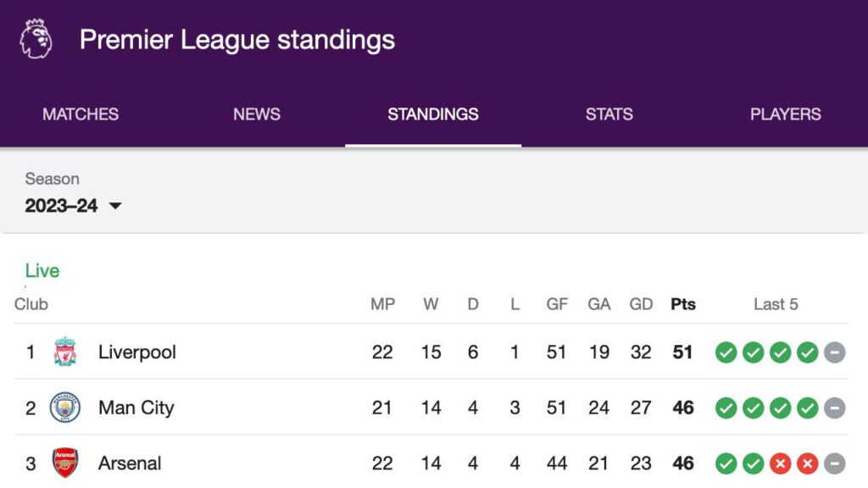Click the Premier League lion logo

point(36,39)
